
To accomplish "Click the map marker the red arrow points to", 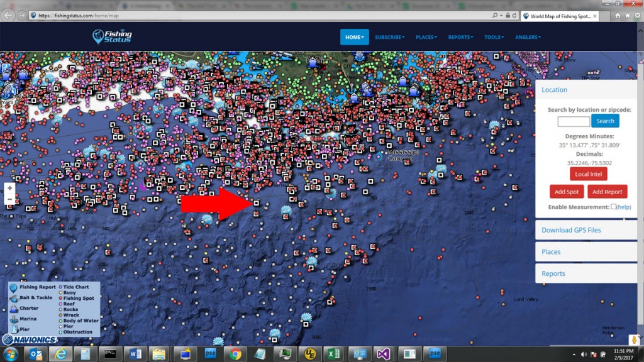I will 257,203.
